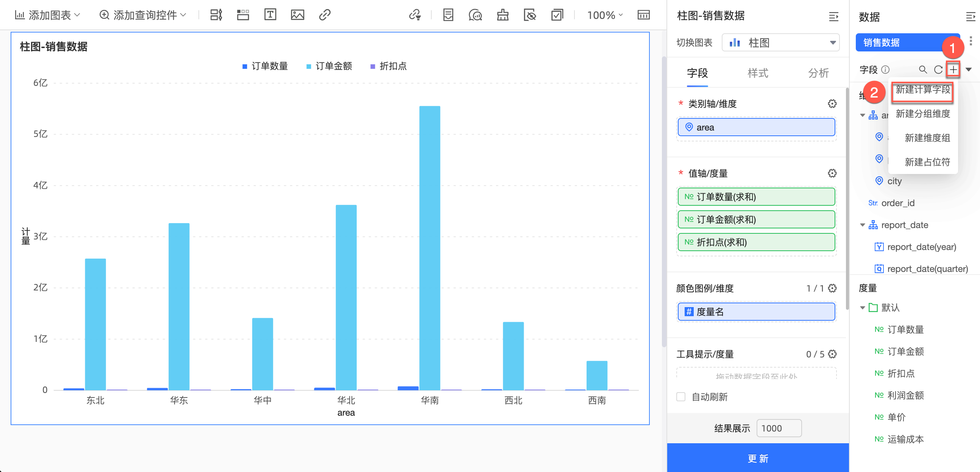Open the 添加图表 button menu
The width and height of the screenshot is (980, 472).
[x=48, y=15]
